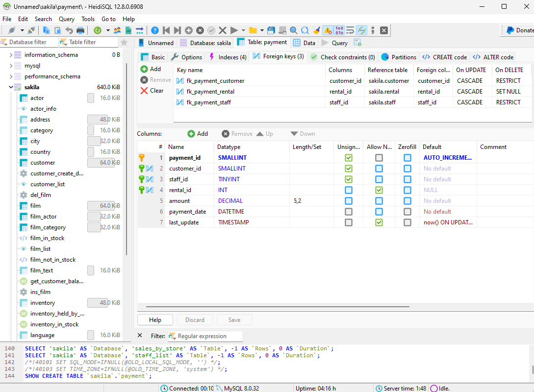
Task: Toggle Zerofill checkbox for rental_id
Action: [407, 190]
